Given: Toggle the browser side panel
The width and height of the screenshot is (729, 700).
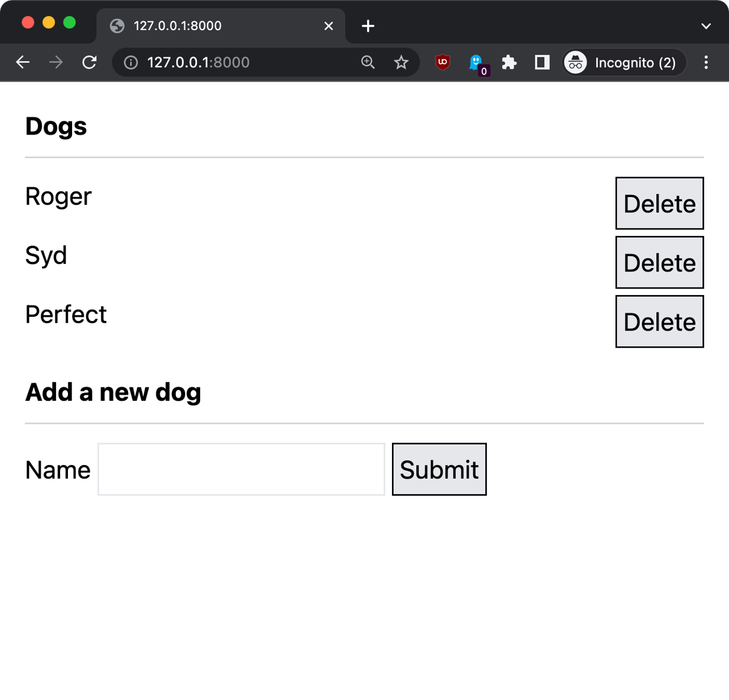Looking at the screenshot, I should pyautogui.click(x=542, y=63).
